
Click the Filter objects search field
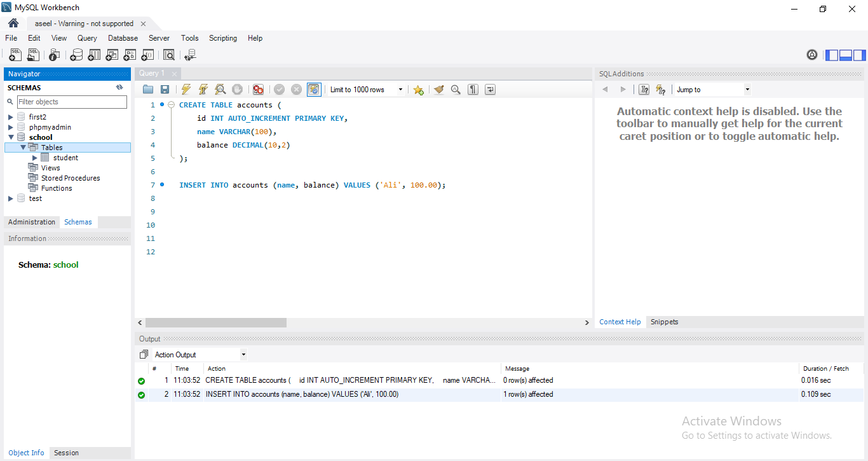[x=71, y=102]
